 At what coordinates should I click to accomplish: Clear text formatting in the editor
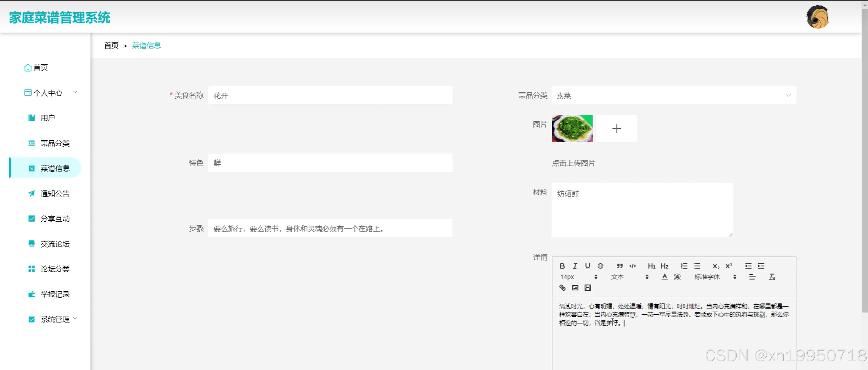(772, 277)
